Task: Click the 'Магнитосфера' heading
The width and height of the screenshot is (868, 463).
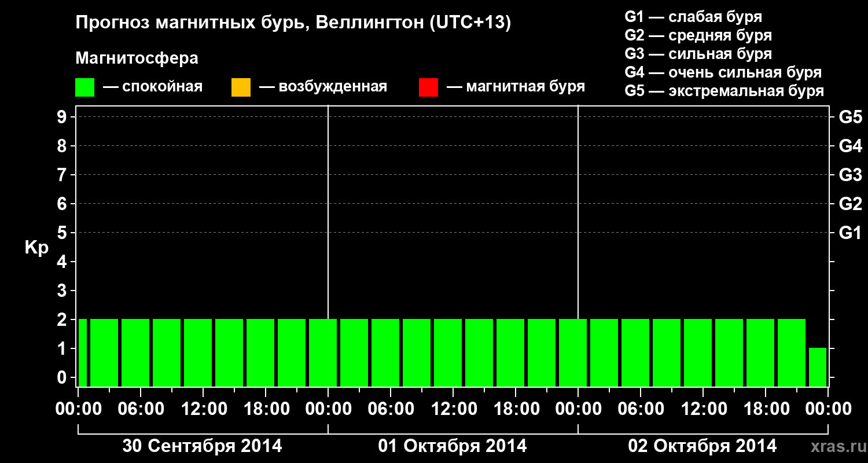Action: click(x=137, y=58)
